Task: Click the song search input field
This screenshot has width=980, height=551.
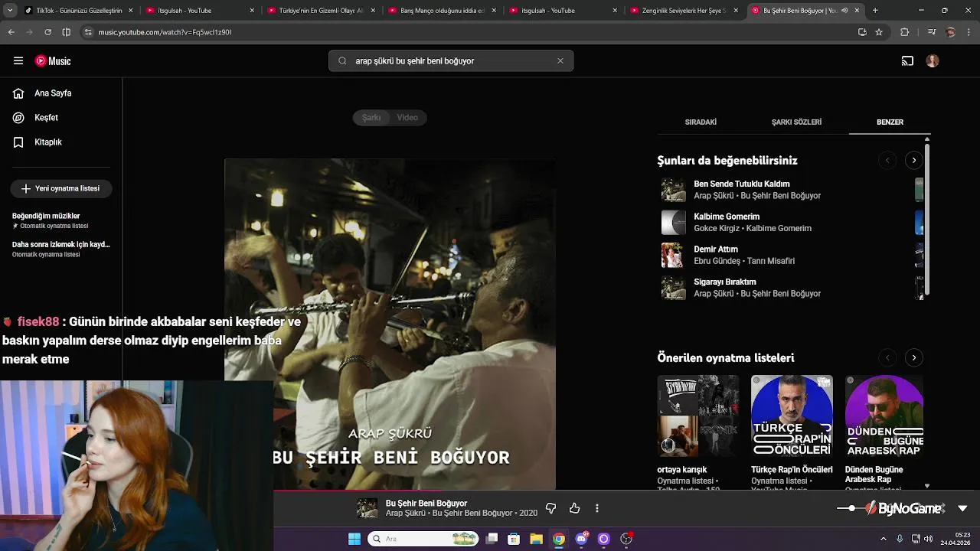Action: click(x=451, y=60)
